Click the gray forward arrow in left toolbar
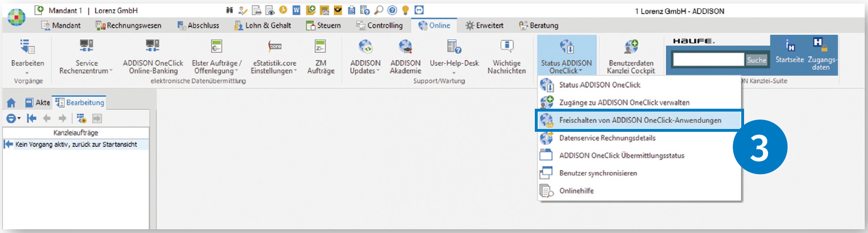 pyautogui.click(x=62, y=119)
